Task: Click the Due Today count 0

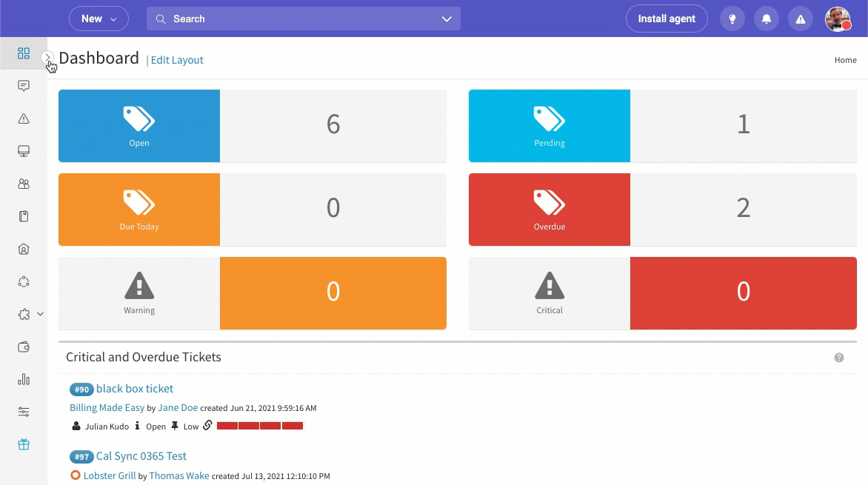Action: coord(333,210)
